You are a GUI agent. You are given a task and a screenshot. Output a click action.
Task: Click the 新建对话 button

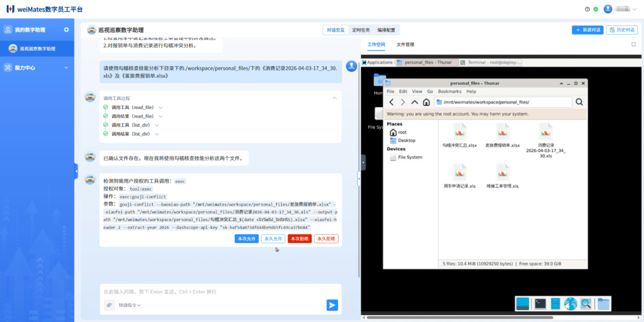pos(587,30)
